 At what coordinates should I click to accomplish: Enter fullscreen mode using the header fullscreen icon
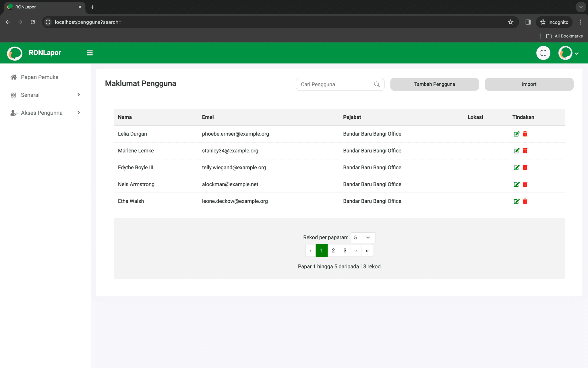point(543,53)
